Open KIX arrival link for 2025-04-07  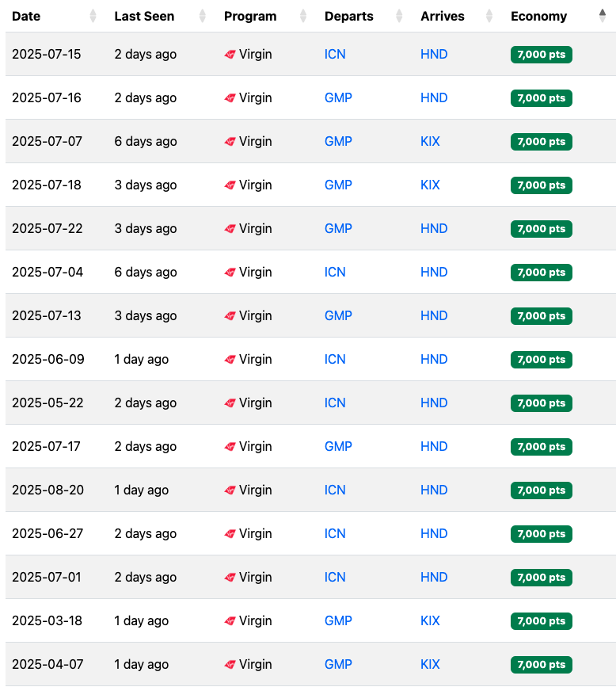pyautogui.click(x=430, y=665)
